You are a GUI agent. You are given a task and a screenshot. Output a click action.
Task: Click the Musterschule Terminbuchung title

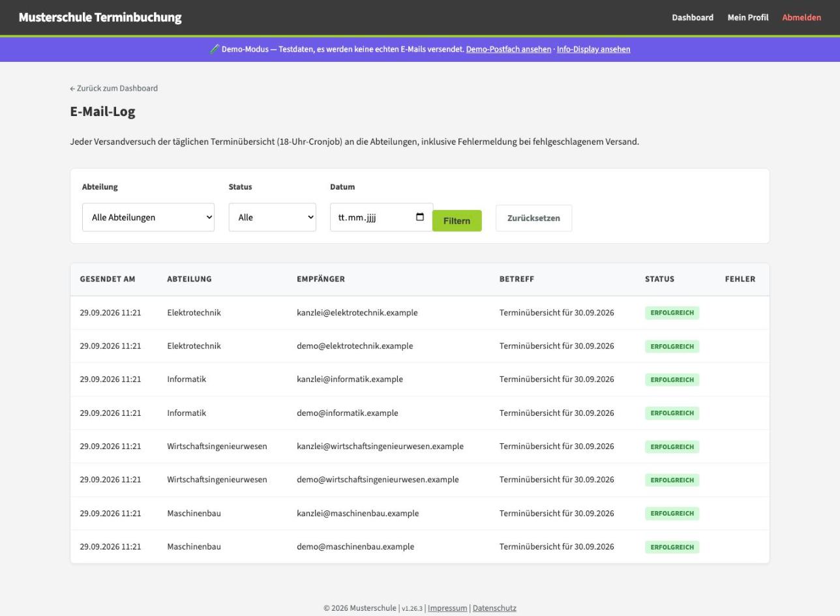(x=100, y=18)
